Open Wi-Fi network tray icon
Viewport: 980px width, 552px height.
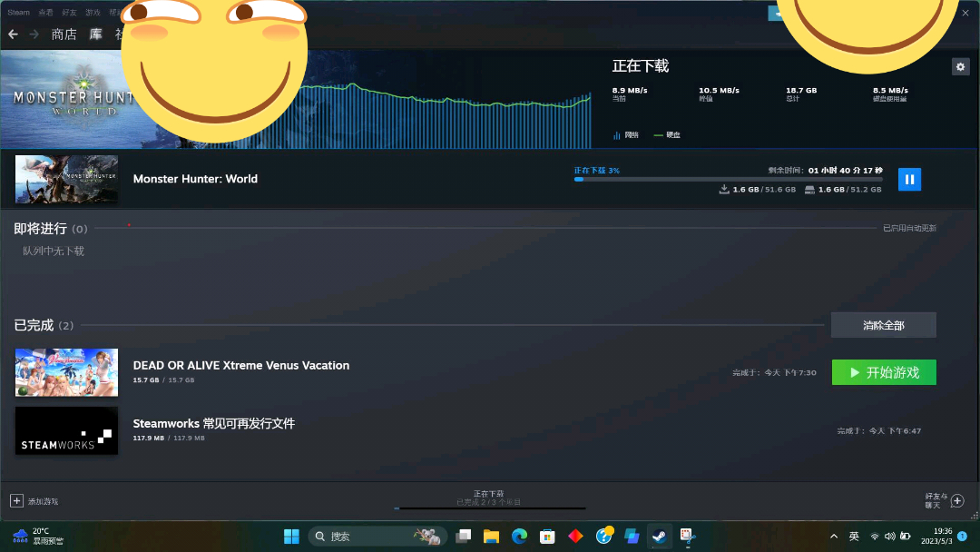tap(875, 537)
